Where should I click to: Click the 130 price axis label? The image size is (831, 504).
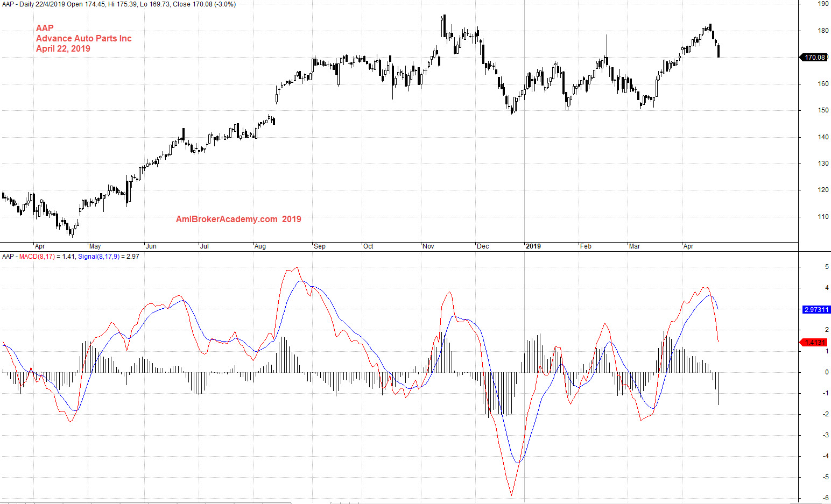click(823, 164)
